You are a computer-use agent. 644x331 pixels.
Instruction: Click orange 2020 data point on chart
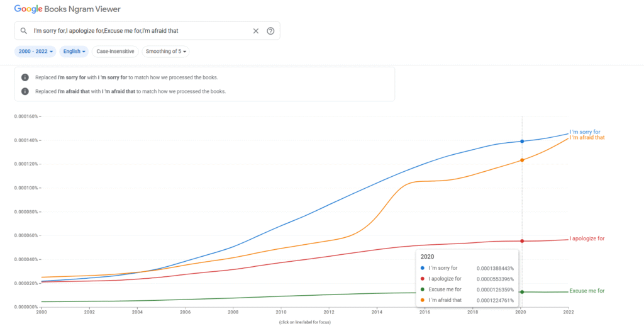click(522, 160)
